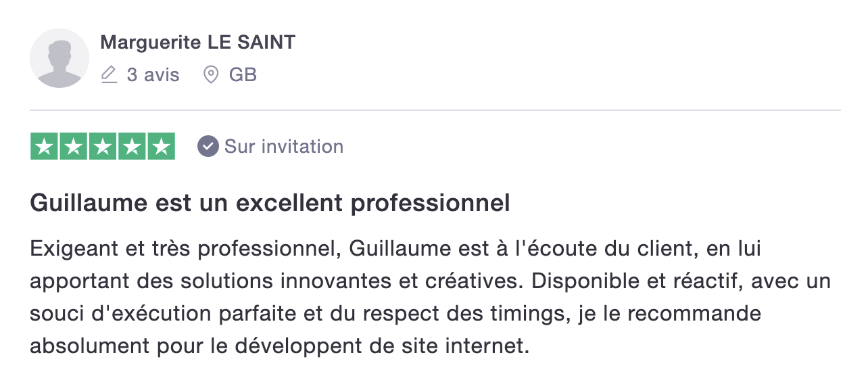
Task: Click the first green rating star
Action: 45,147
